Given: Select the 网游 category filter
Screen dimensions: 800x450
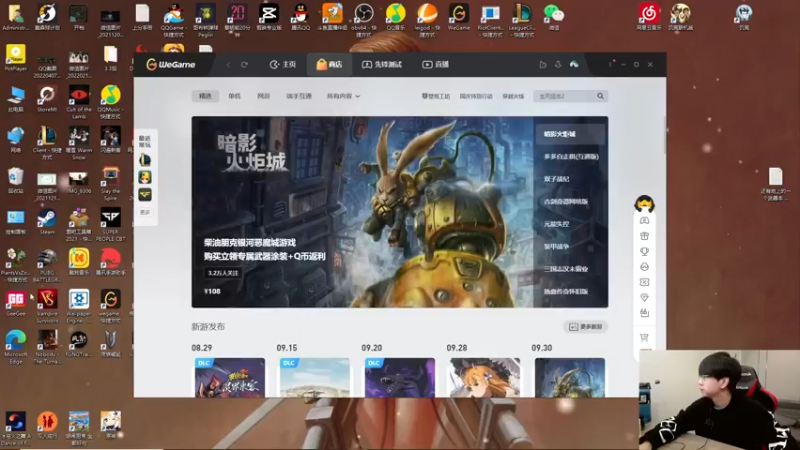Looking at the screenshot, I should (263, 96).
